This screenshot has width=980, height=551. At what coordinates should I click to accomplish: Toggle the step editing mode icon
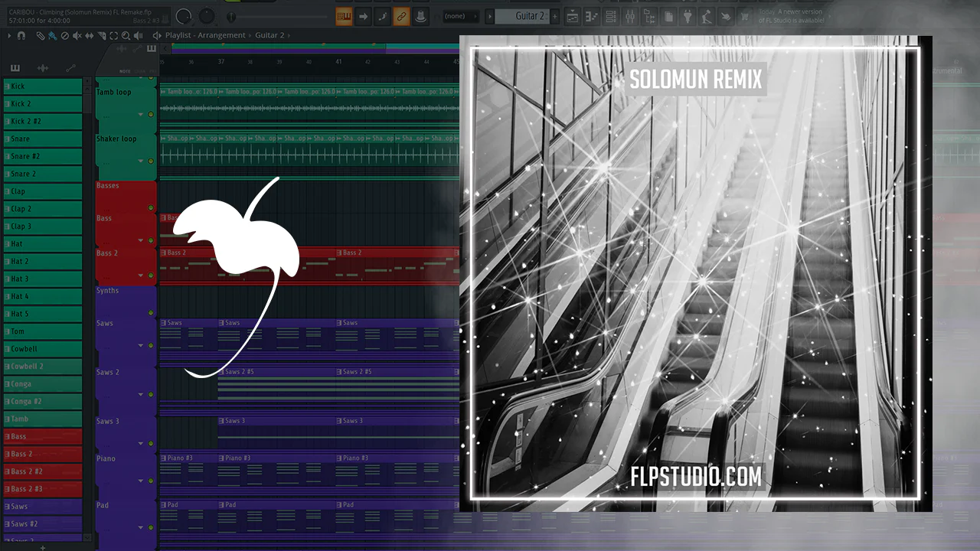(382, 16)
